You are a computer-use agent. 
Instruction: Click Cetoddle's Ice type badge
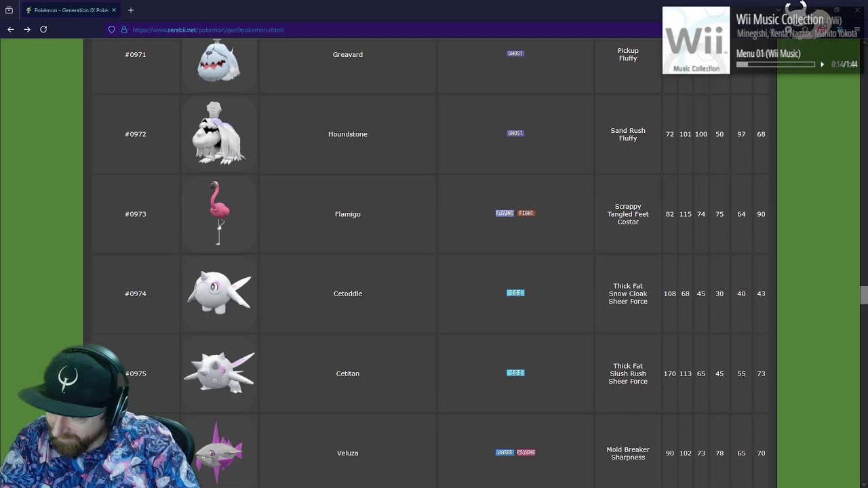[515, 293]
